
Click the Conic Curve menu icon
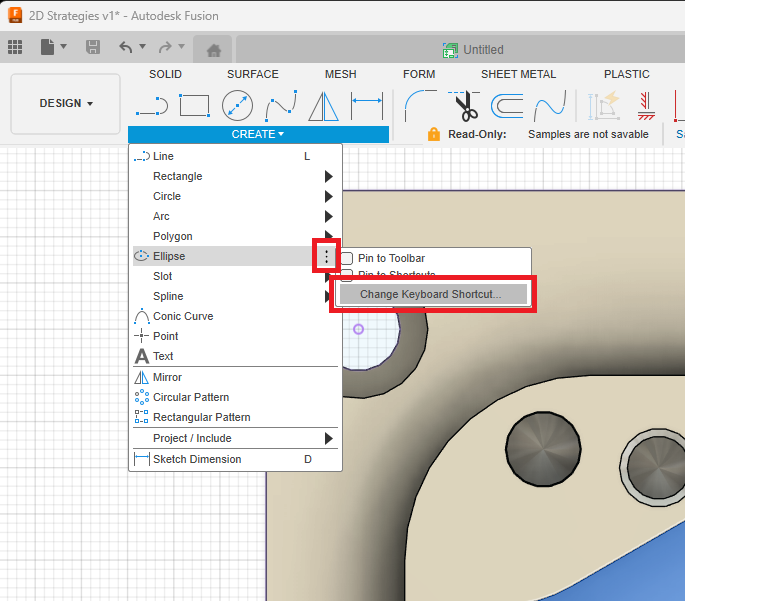tap(142, 316)
